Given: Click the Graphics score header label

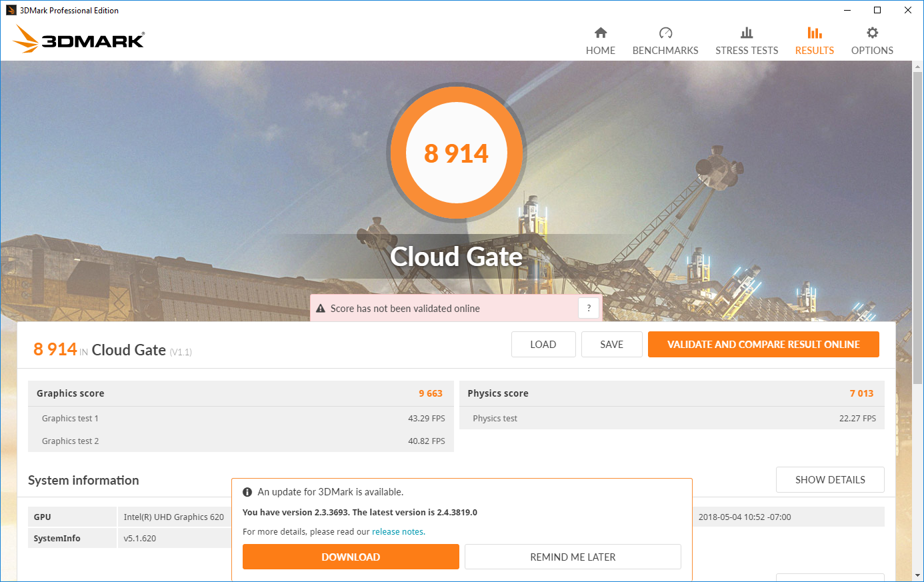Looking at the screenshot, I should pos(71,393).
